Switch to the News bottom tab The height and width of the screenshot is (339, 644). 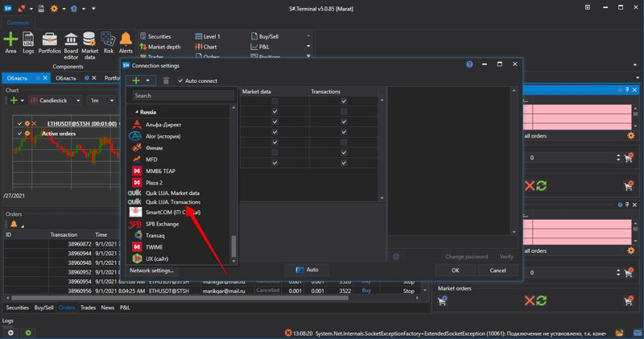[x=108, y=308]
